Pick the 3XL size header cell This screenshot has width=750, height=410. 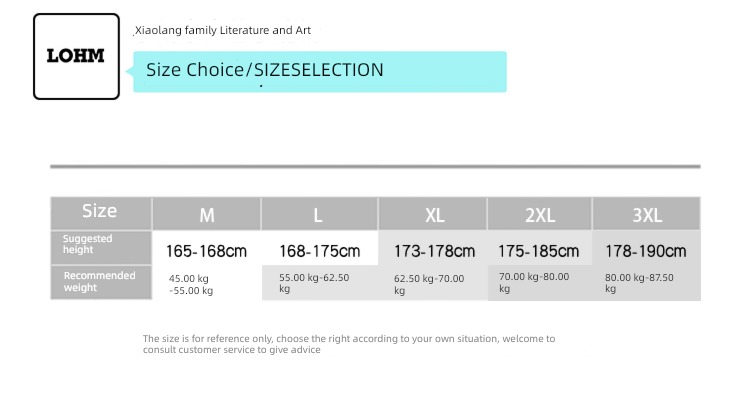pos(647,214)
